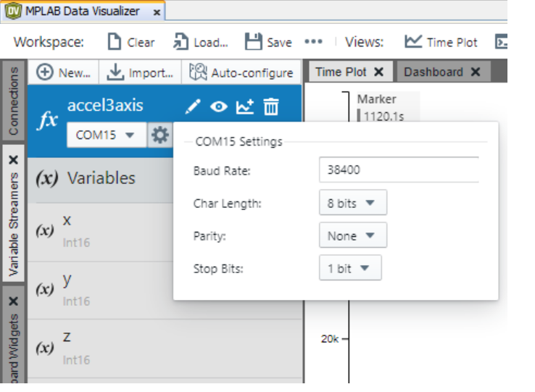Click the Save floppy disk icon
Image resolution: width=535 pixels, height=392 pixels.
pos(254,42)
